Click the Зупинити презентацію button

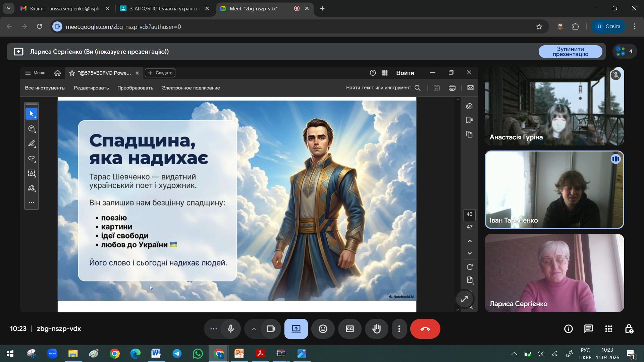[x=570, y=52]
